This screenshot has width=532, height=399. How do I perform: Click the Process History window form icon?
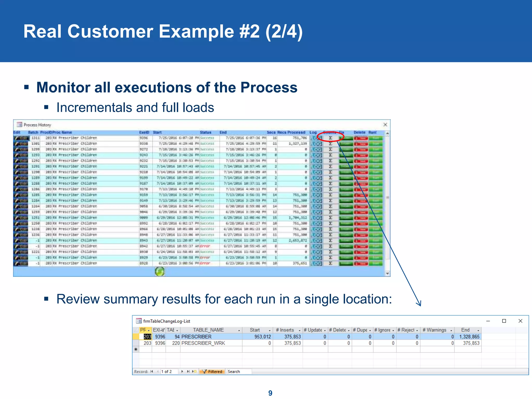pos(19,124)
